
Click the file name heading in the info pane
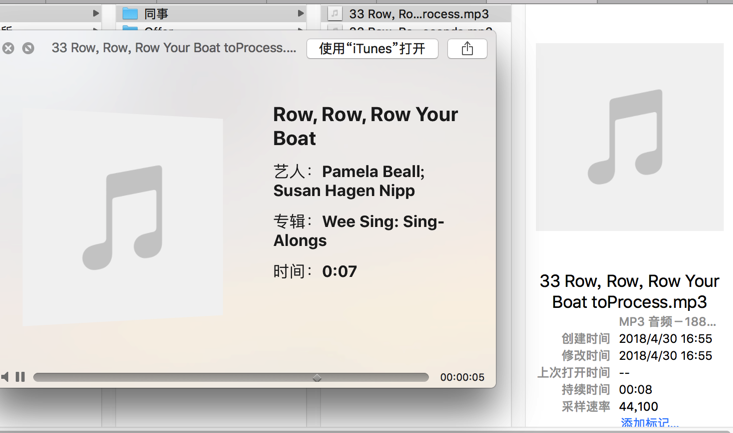(629, 291)
